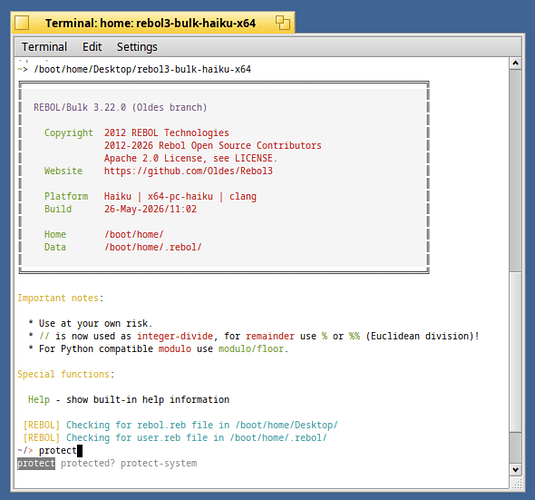Click the zoom icon in title tab
The width and height of the screenshot is (535, 500).
[283, 23]
